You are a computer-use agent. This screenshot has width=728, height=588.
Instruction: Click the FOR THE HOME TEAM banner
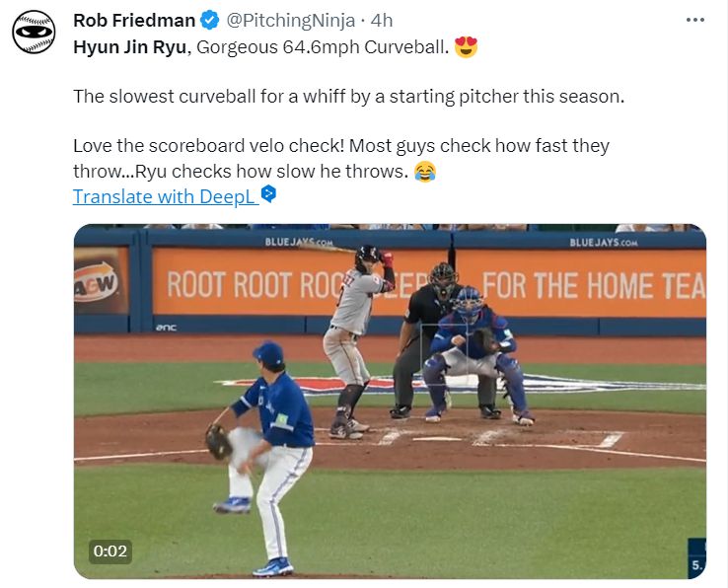[x=594, y=284]
